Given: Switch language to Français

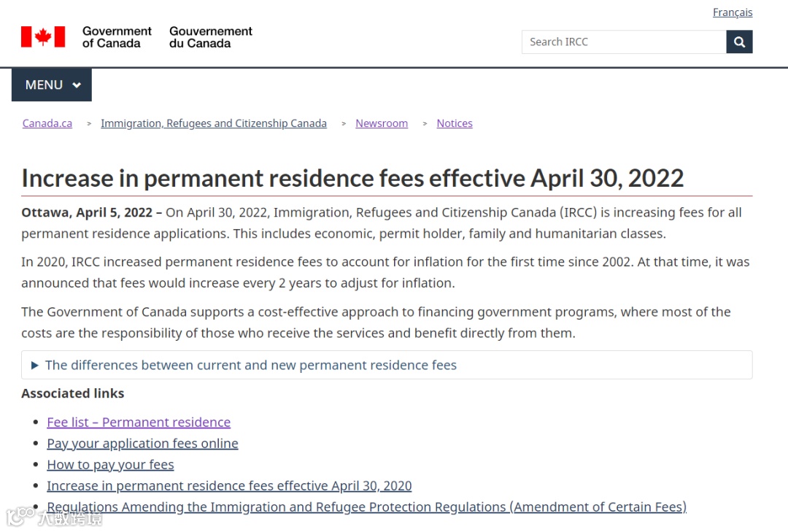Looking at the screenshot, I should point(733,12).
